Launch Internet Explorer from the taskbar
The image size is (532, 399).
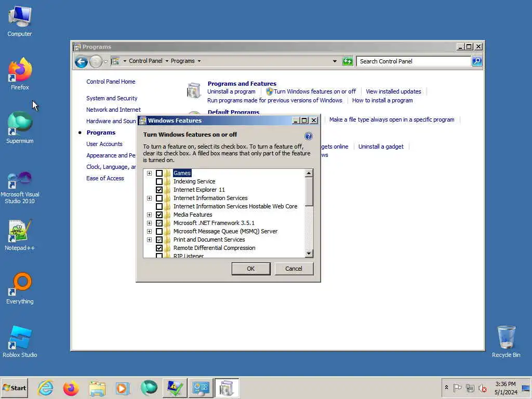point(46,388)
